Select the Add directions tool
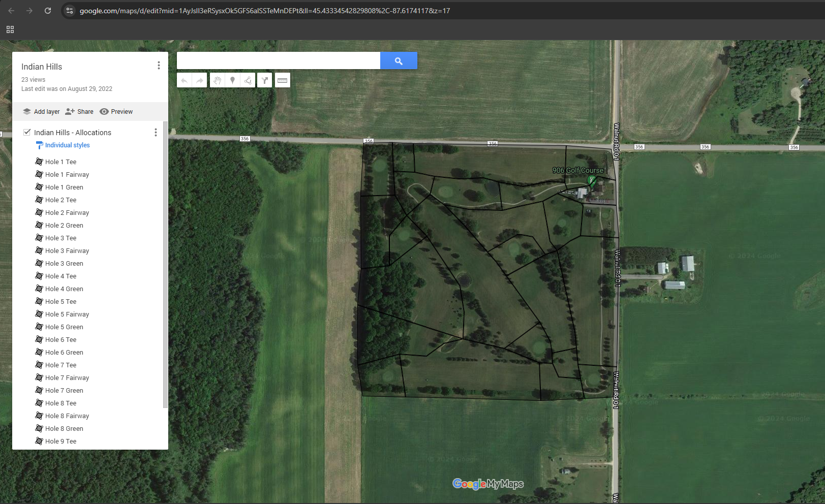The image size is (825, 504). (265, 80)
